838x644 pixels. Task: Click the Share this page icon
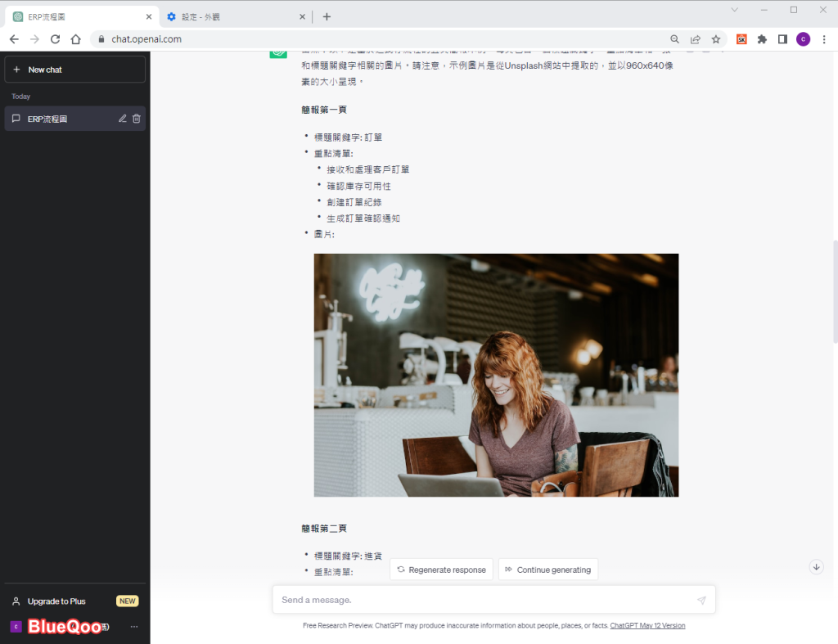696,39
